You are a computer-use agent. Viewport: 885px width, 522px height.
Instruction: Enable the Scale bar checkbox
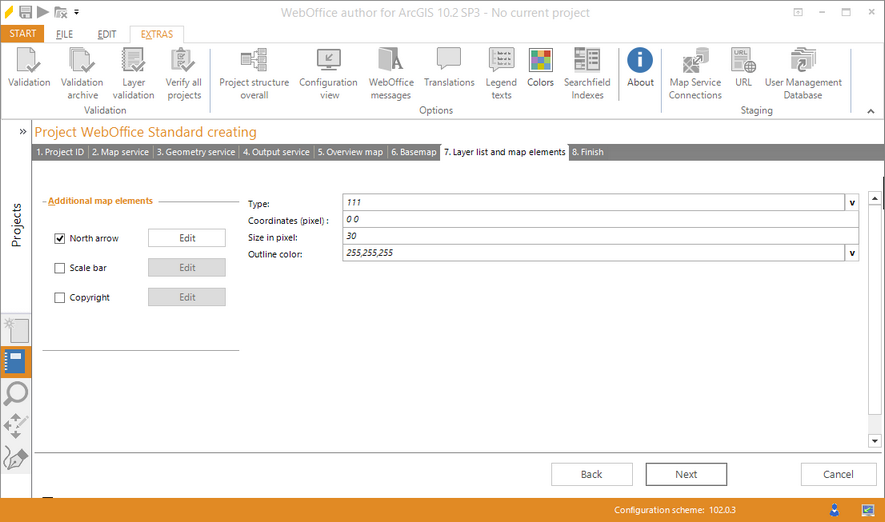click(x=60, y=268)
